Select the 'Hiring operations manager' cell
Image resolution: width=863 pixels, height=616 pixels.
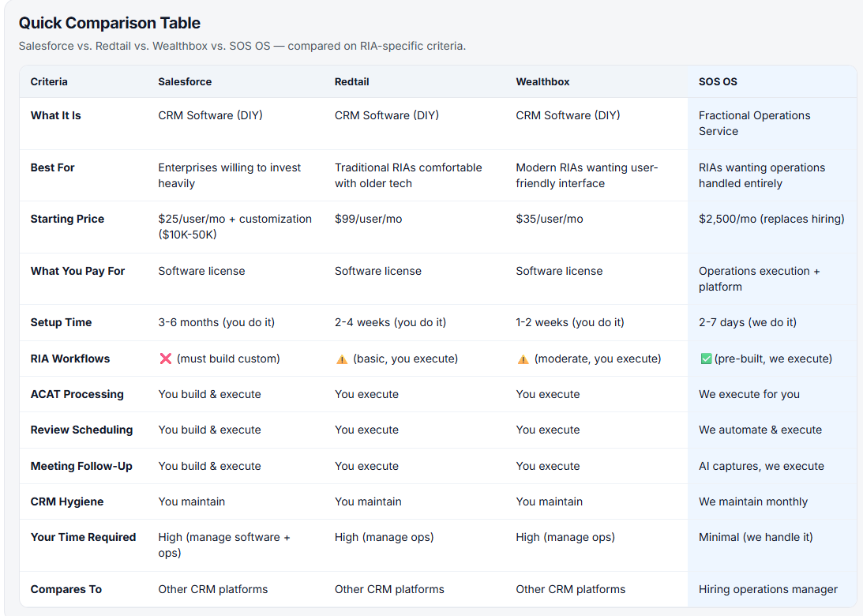(767, 589)
